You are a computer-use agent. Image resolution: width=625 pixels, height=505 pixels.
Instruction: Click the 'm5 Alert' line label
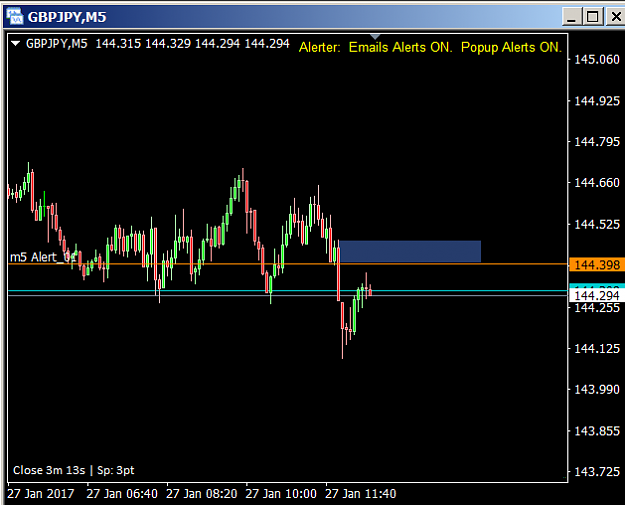(x=42, y=257)
